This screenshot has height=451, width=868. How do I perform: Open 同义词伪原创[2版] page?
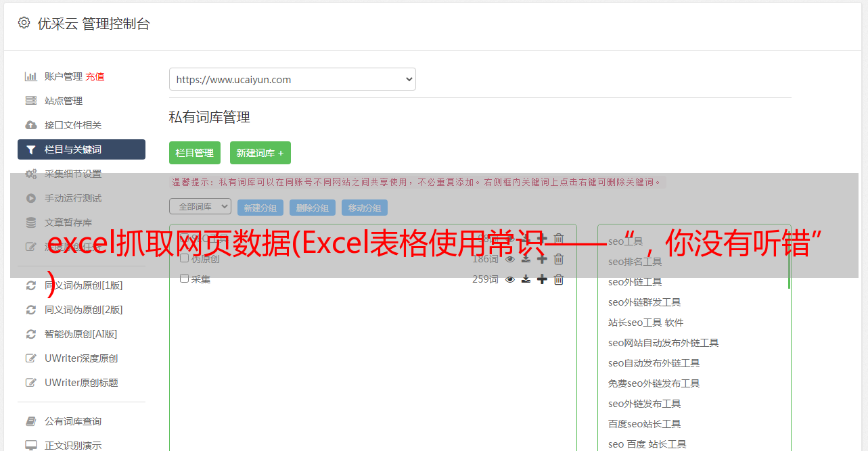pos(84,310)
